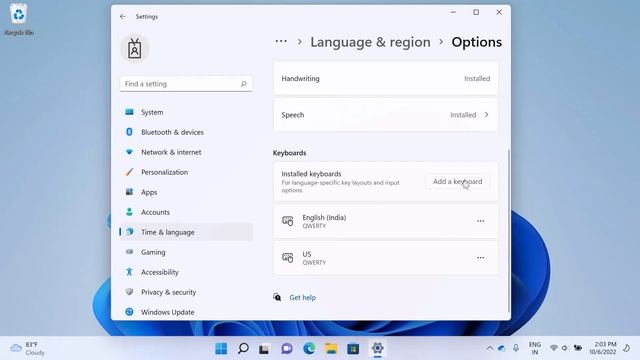Open Microsoft Store from the taskbar
Image resolution: width=640 pixels, height=360 pixels.
click(x=353, y=349)
